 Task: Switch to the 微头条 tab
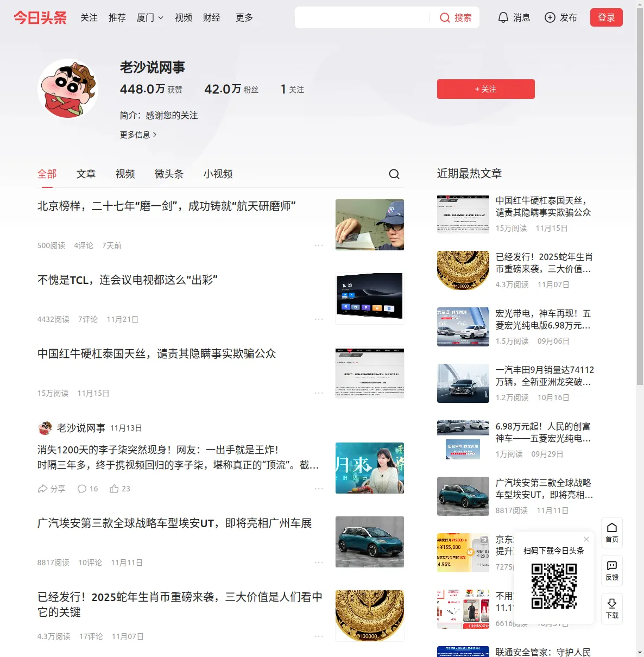[169, 174]
